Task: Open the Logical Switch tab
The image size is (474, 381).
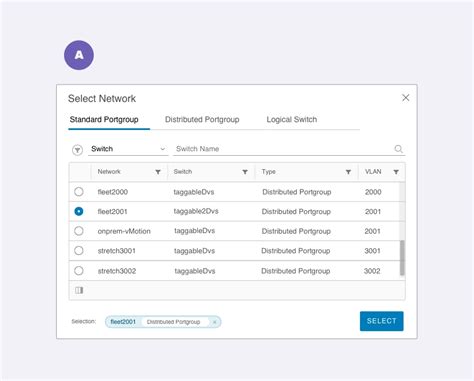Action: coord(292,120)
